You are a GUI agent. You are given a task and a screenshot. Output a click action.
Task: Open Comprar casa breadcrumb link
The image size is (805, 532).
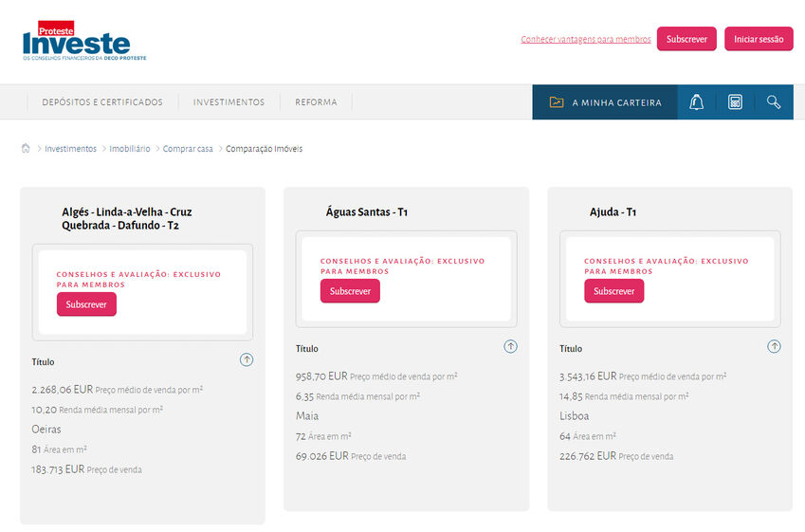[x=188, y=149]
